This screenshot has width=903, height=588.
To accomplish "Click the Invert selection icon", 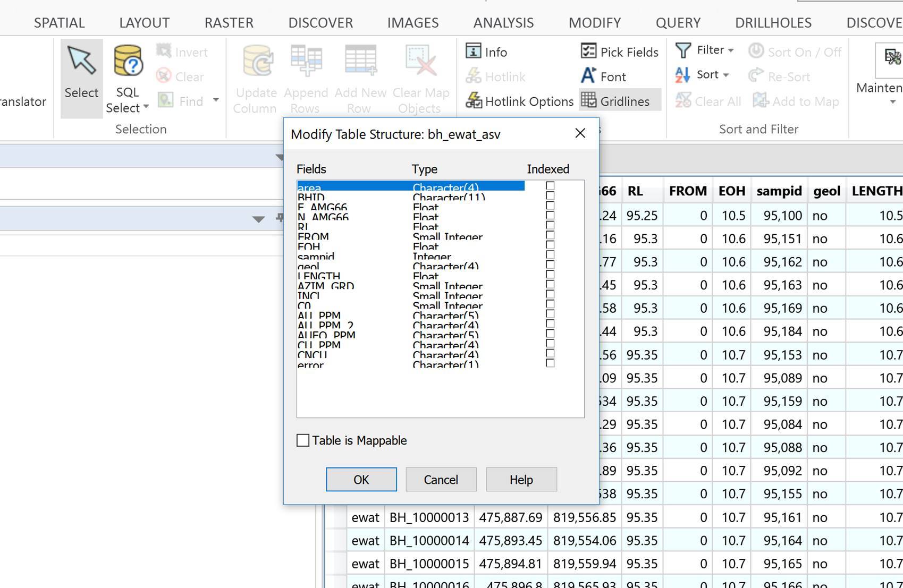I will 164,52.
